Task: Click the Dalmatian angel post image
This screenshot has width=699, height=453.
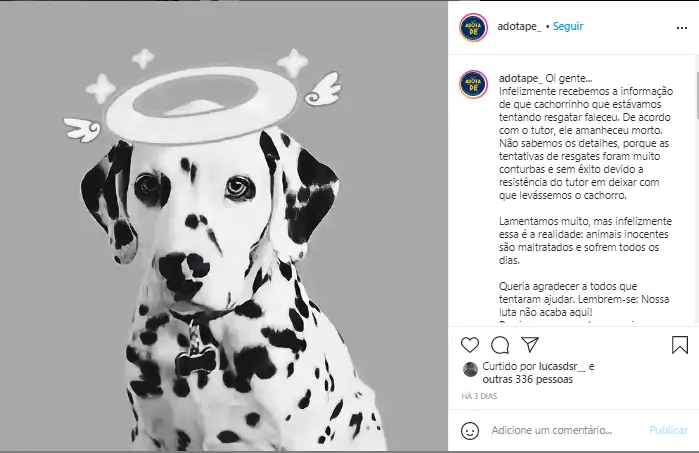Action: [x=224, y=226]
